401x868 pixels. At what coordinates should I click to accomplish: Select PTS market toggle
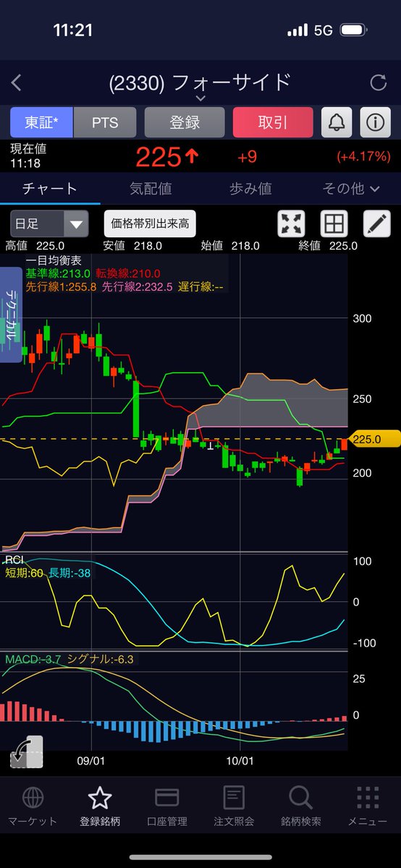104,122
